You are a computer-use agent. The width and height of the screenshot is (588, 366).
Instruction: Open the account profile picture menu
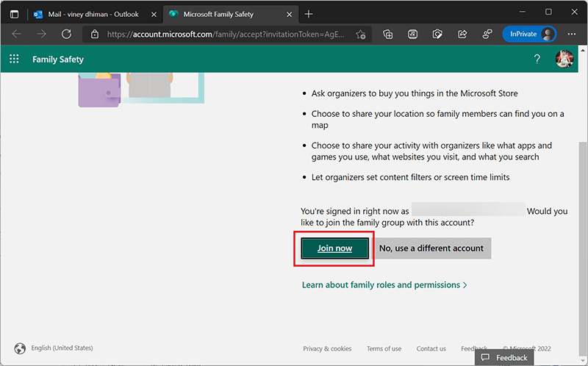(x=564, y=59)
